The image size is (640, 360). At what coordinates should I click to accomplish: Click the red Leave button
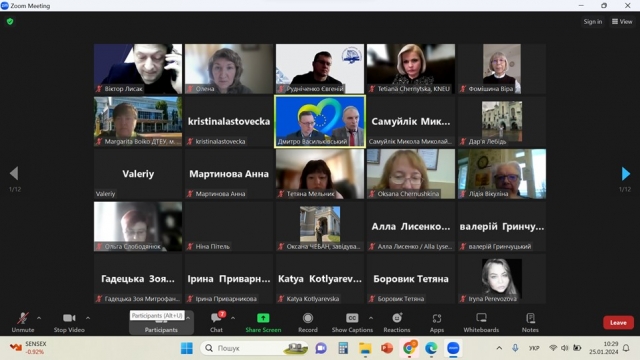(618, 322)
